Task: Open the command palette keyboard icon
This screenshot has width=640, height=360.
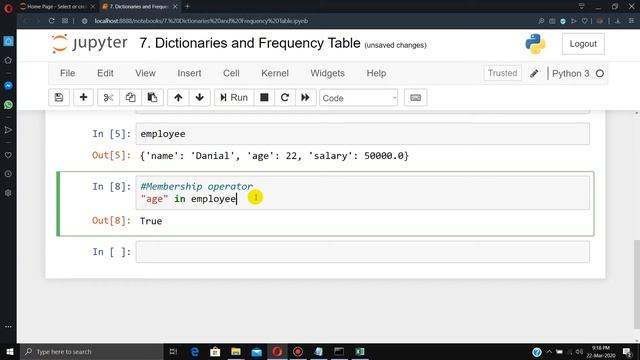Action: click(416, 98)
